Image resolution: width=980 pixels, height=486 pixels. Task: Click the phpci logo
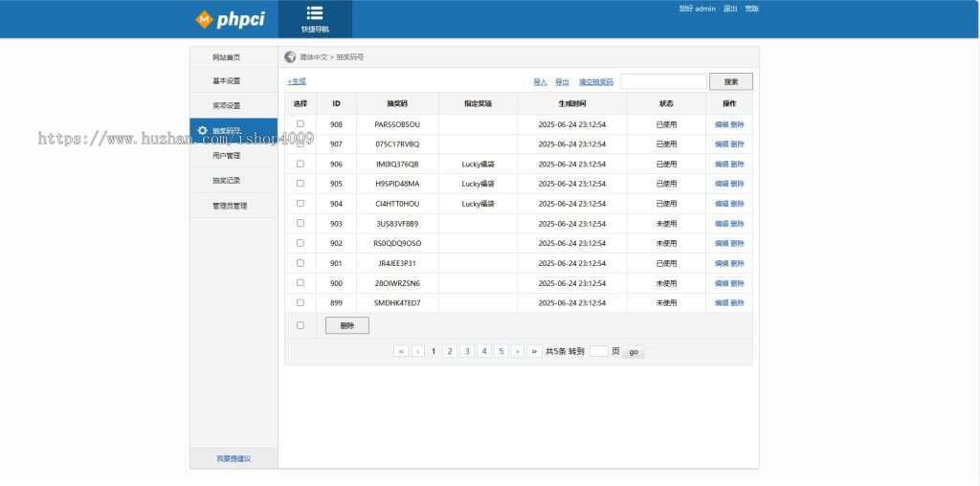230,19
